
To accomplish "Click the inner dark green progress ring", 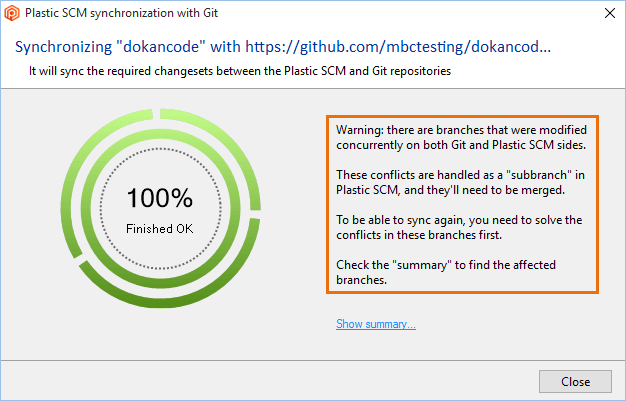I will pos(160,130).
